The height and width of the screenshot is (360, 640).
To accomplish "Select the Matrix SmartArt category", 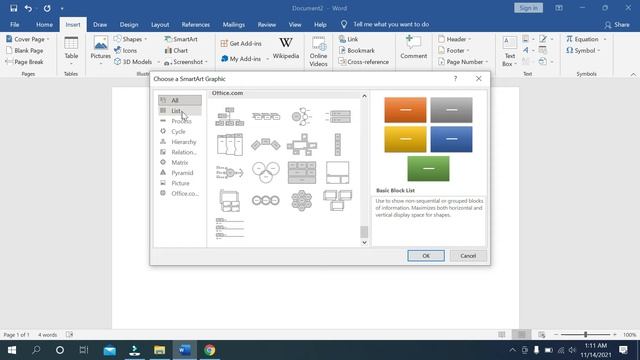I will click(180, 162).
